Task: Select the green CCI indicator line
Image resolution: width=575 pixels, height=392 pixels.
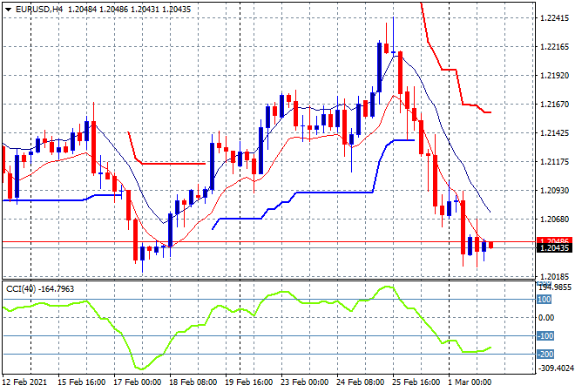Action: (247, 327)
